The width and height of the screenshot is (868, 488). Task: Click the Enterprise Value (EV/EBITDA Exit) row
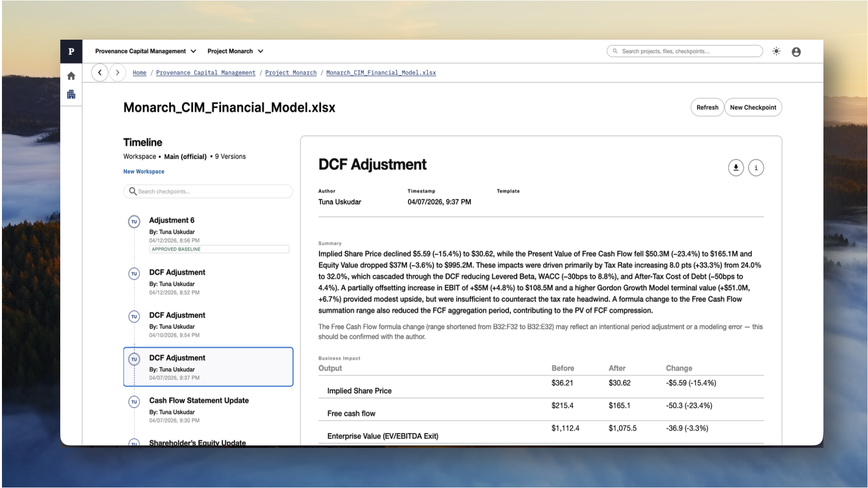point(541,432)
